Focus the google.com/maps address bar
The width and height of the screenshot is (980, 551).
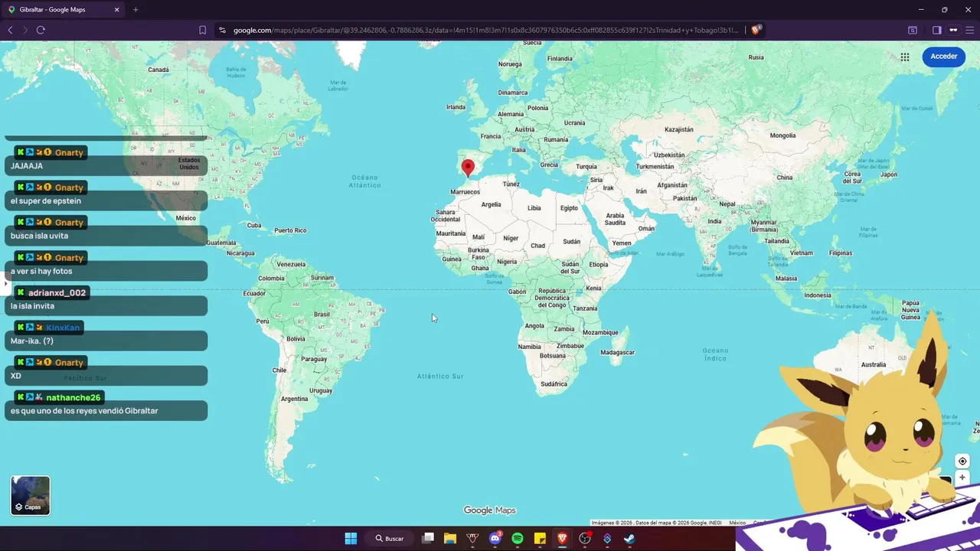click(x=485, y=30)
